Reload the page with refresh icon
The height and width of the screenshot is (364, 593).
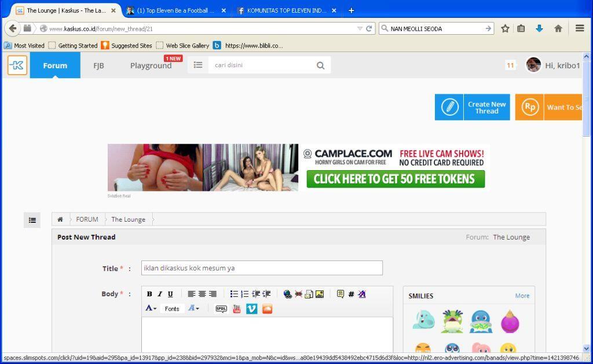click(x=369, y=29)
